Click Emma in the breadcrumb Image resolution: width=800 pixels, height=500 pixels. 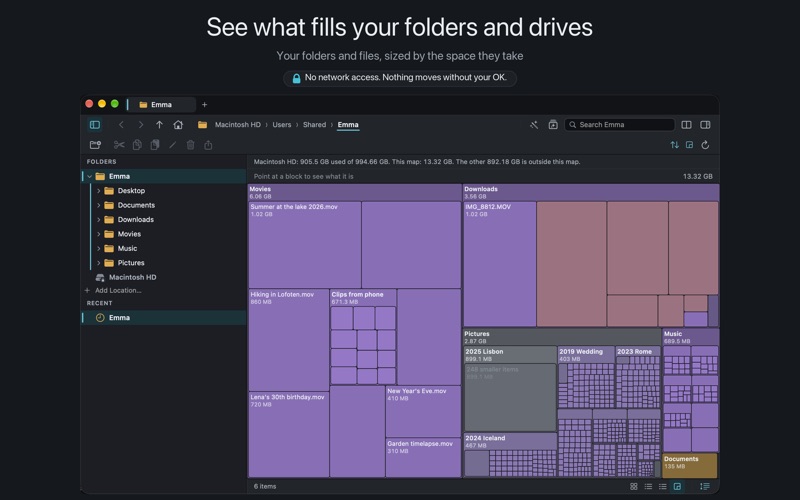(348, 125)
